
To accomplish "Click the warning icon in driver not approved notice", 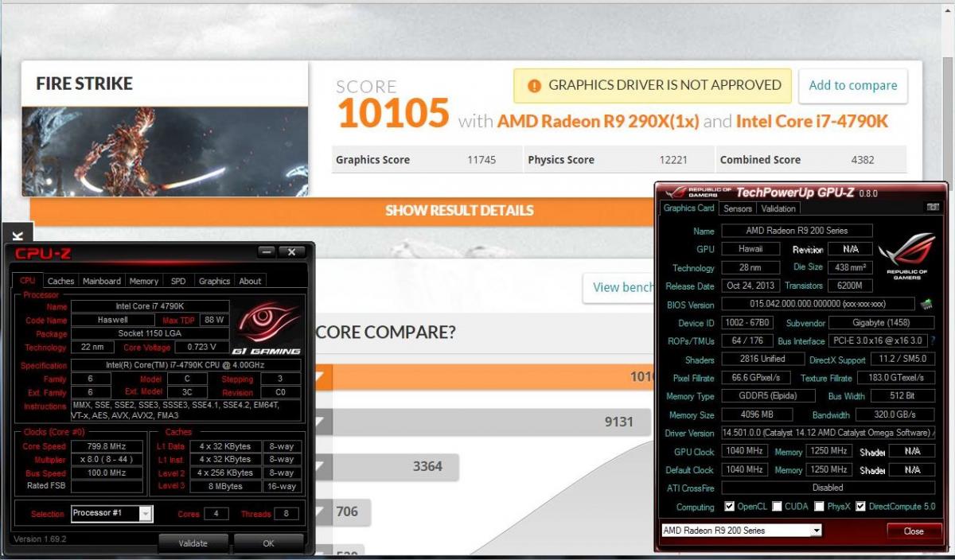I will [534, 85].
